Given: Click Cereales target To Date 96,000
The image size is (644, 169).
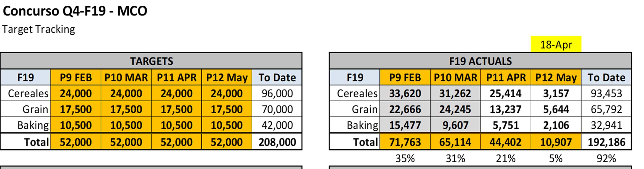Looking at the screenshot, I should click(277, 93).
